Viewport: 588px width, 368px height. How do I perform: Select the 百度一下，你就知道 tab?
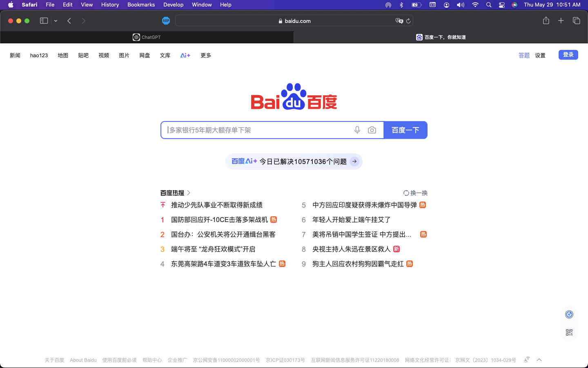[441, 37]
